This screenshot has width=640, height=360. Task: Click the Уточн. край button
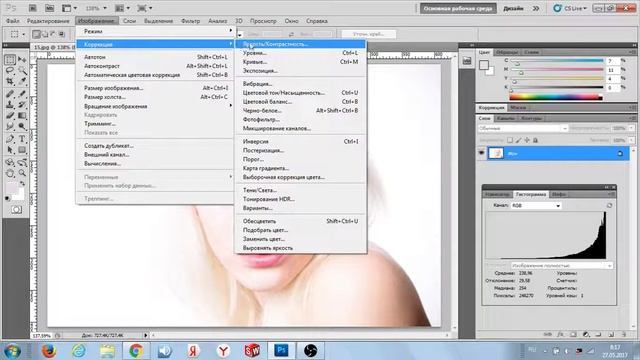(369, 34)
